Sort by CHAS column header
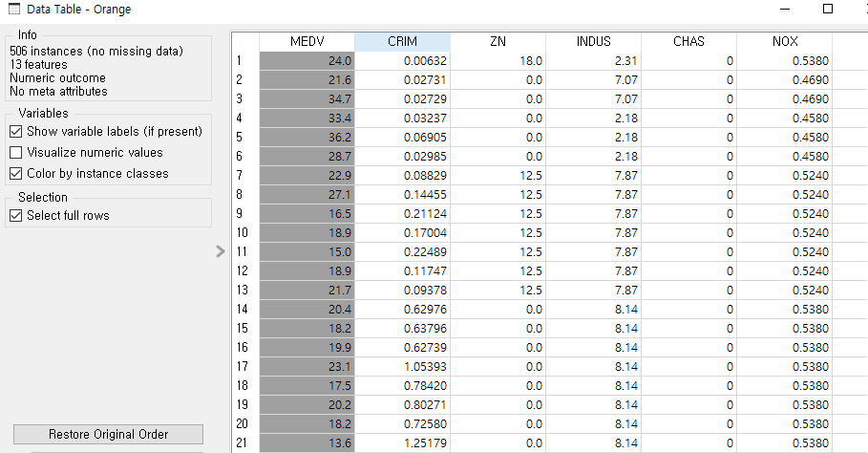 pyautogui.click(x=688, y=42)
